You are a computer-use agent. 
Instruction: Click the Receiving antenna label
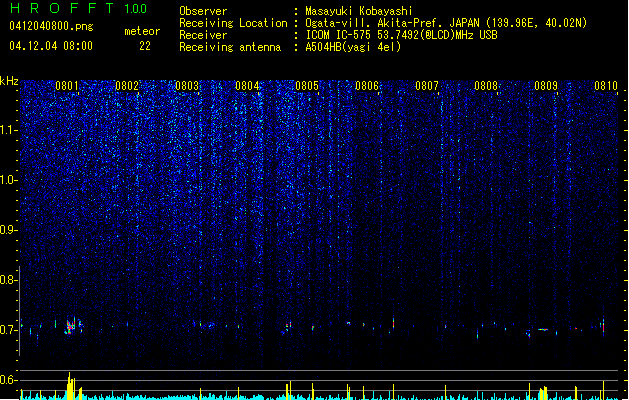coord(230,47)
